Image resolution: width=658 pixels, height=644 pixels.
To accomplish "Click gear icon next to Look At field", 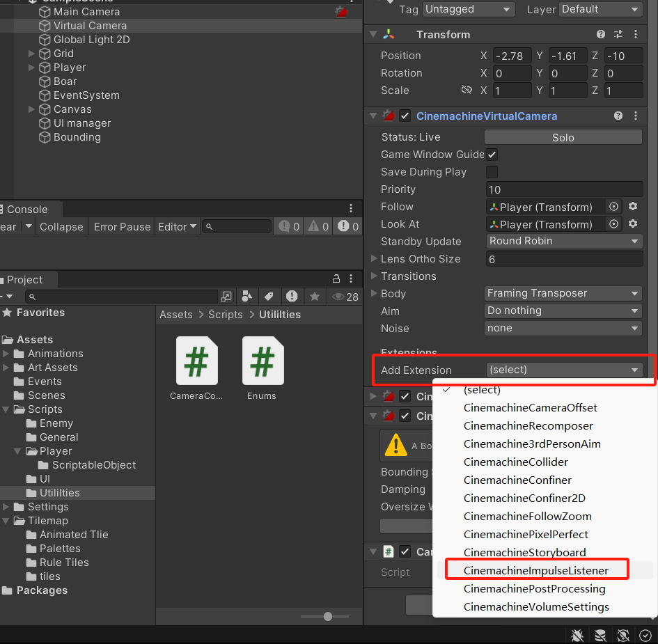I will [x=633, y=224].
